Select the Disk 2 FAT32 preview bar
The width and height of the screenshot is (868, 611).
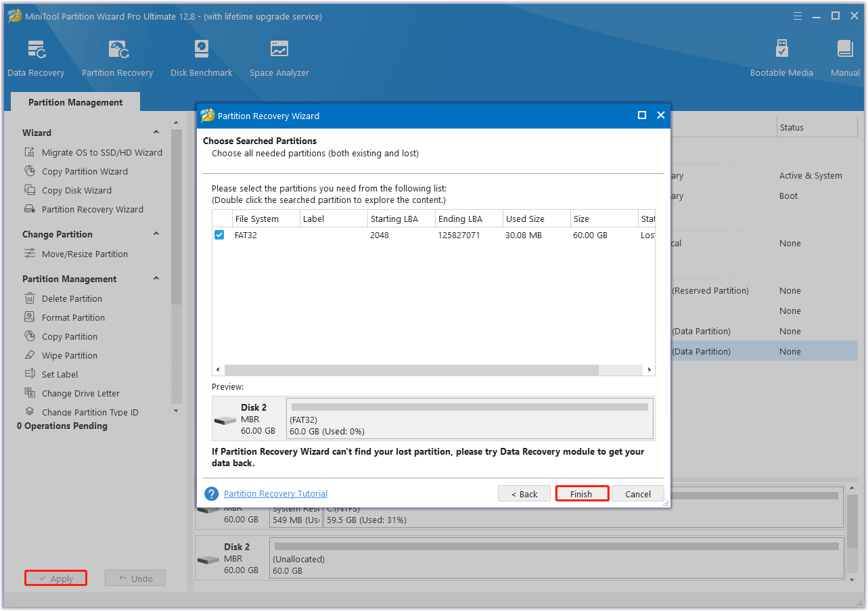[x=470, y=419]
